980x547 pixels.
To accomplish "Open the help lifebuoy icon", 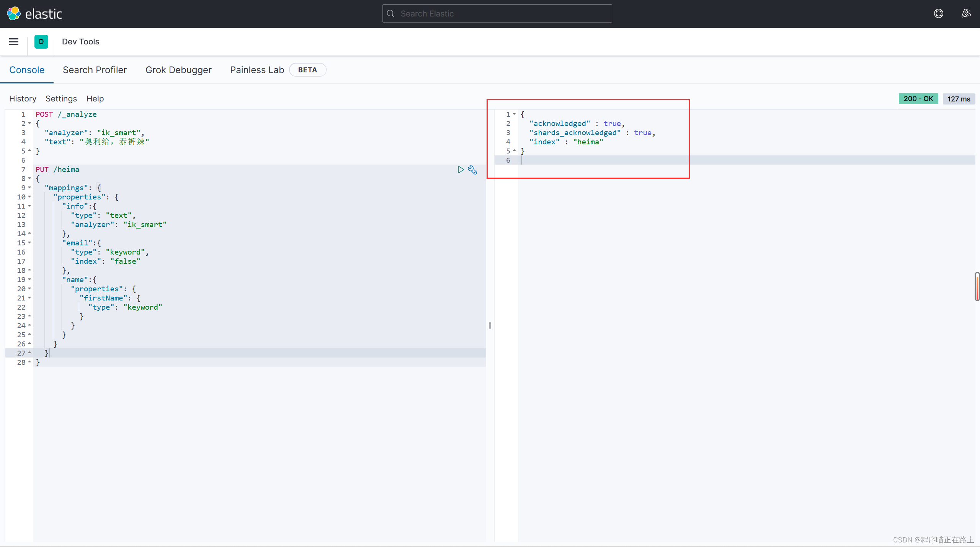I will point(938,14).
